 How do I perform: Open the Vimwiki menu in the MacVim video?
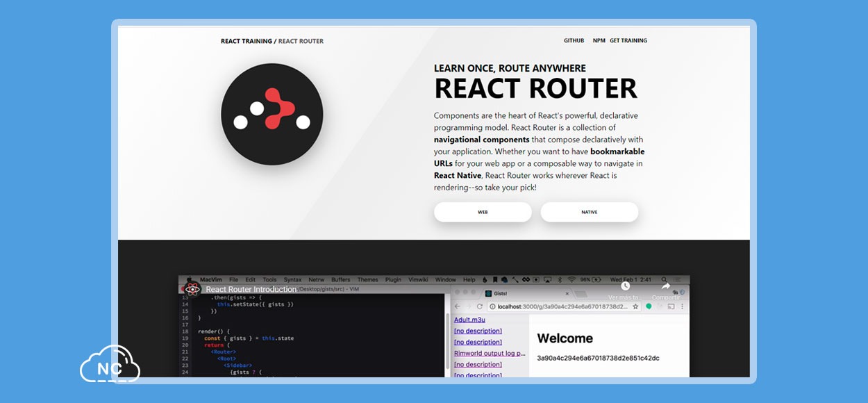click(x=418, y=279)
